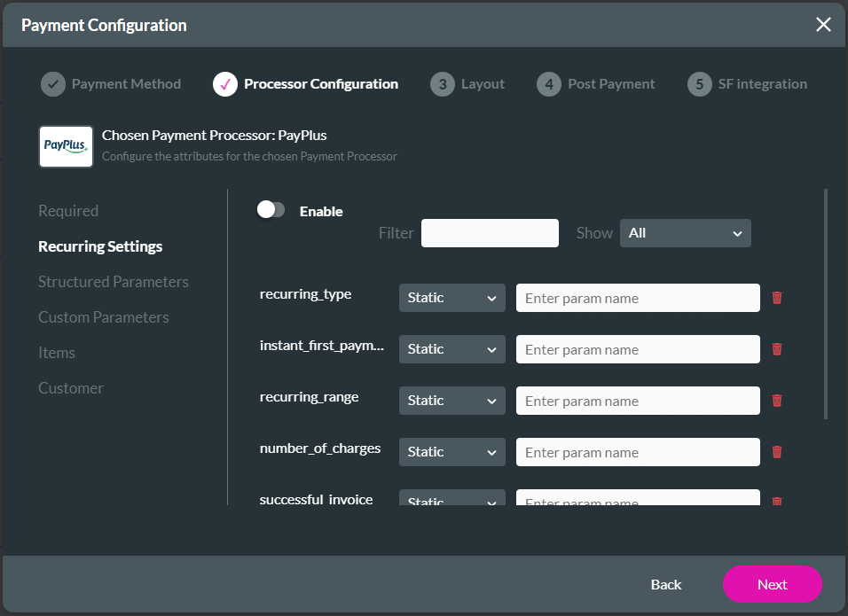Open the Show filter dropdown set to All
The height and width of the screenshot is (616, 848).
(685, 233)
